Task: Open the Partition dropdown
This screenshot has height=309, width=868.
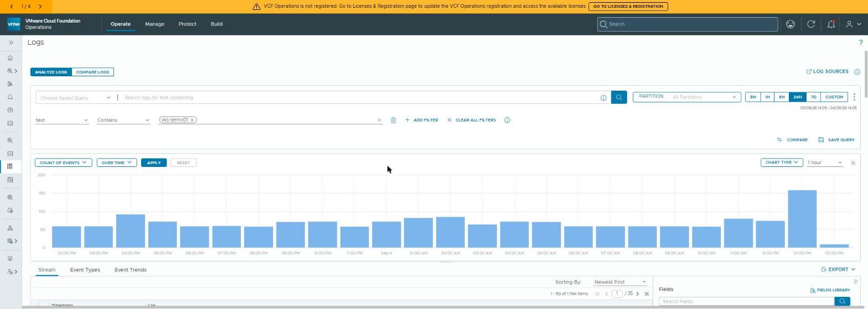Action: (x=687, y=97)
